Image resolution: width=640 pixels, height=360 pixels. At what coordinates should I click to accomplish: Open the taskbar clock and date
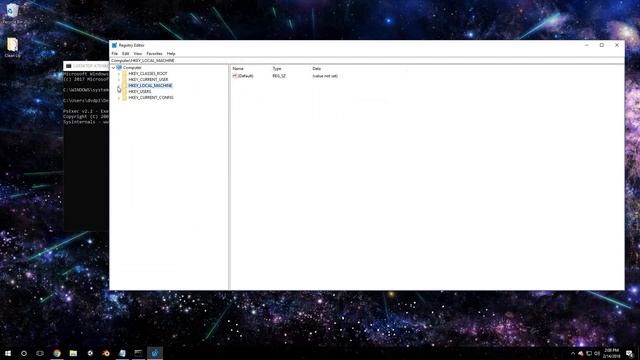[x=611, y=353]
